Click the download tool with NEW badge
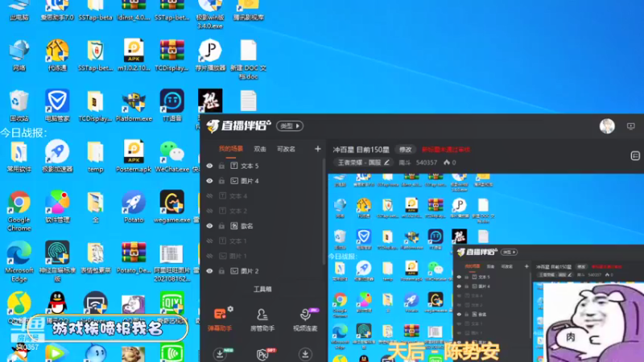Screen dimensions: 644x362 pyautogui.click(x=221, y=354)
